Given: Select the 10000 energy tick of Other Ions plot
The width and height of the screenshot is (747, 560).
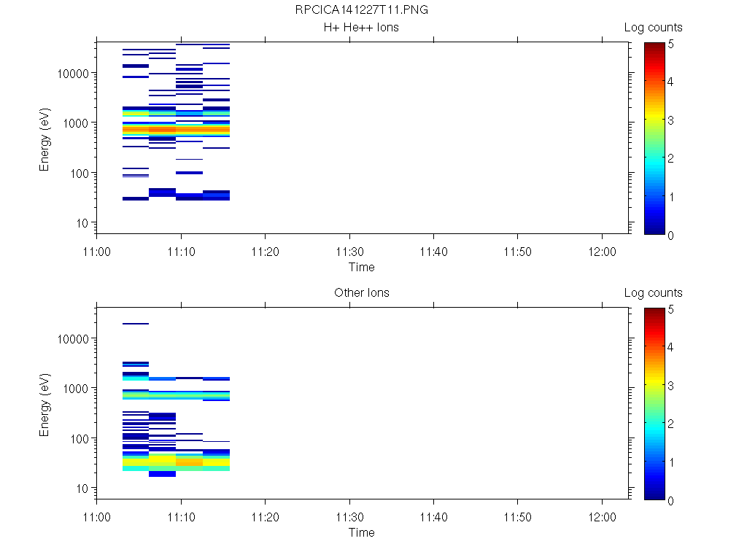Looking at the screenshot, I should pos(74,339).
